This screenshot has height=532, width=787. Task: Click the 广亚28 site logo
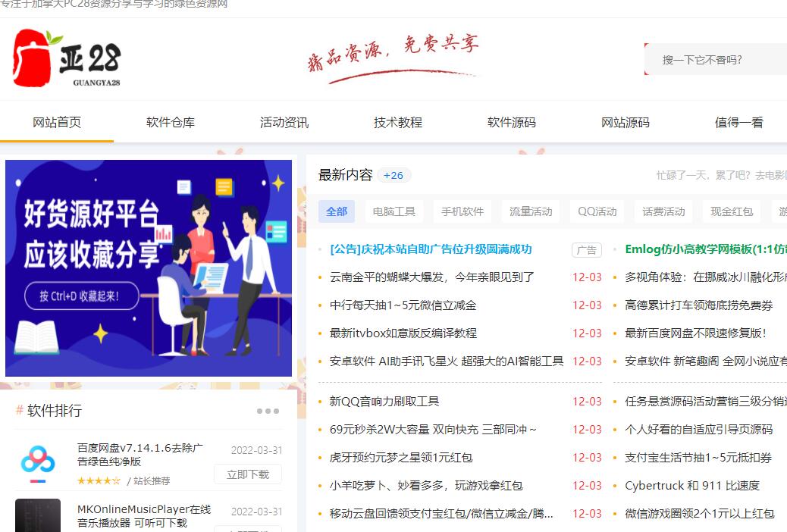[67, 58]
